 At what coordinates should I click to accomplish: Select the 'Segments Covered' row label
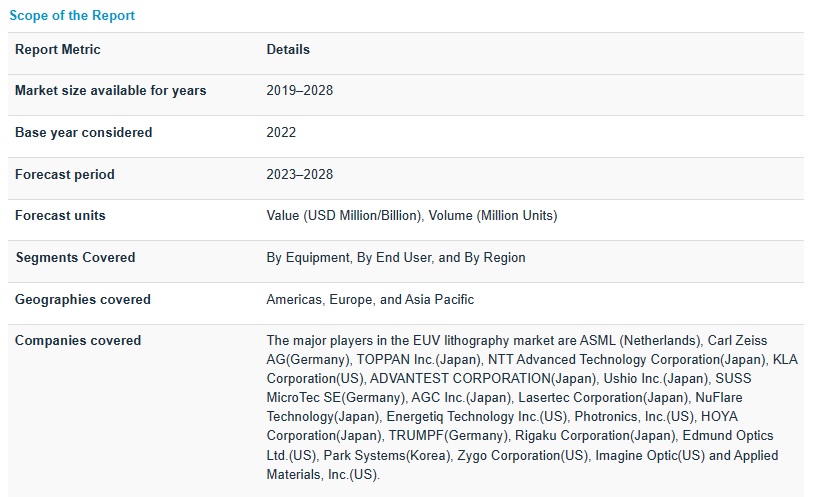(75, 258)
